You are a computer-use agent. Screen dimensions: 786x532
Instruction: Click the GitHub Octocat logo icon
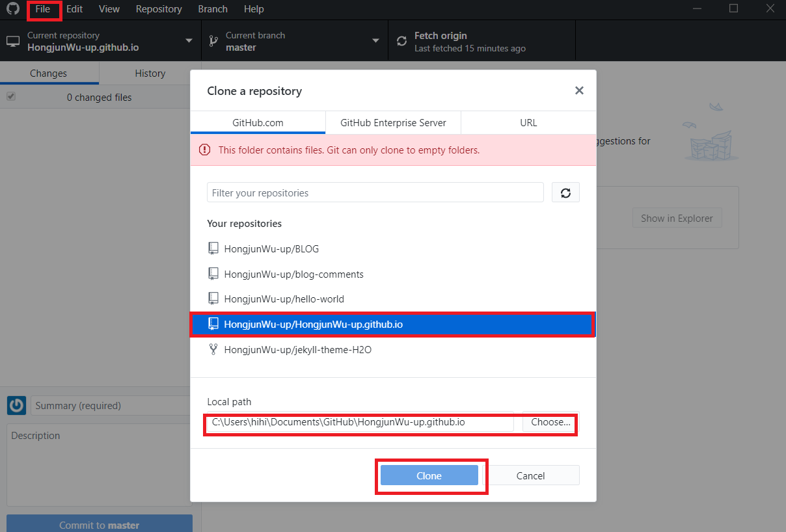[13, 9]
